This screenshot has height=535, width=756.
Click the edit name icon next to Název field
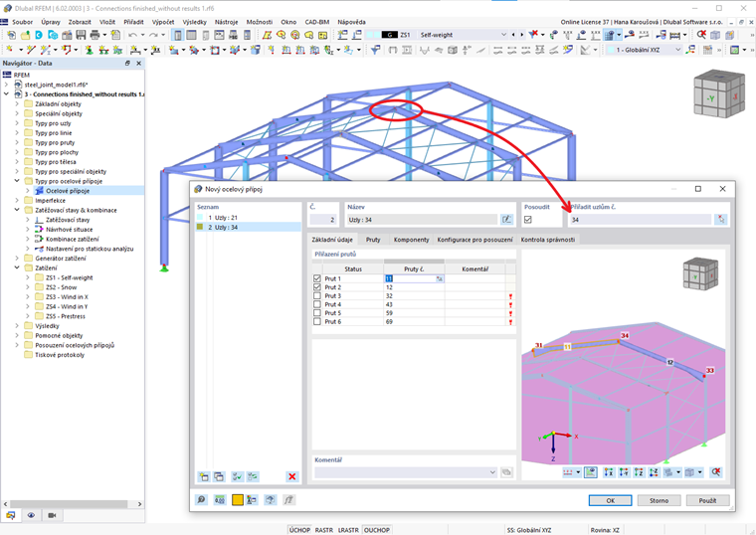click(x=506, y=220)
